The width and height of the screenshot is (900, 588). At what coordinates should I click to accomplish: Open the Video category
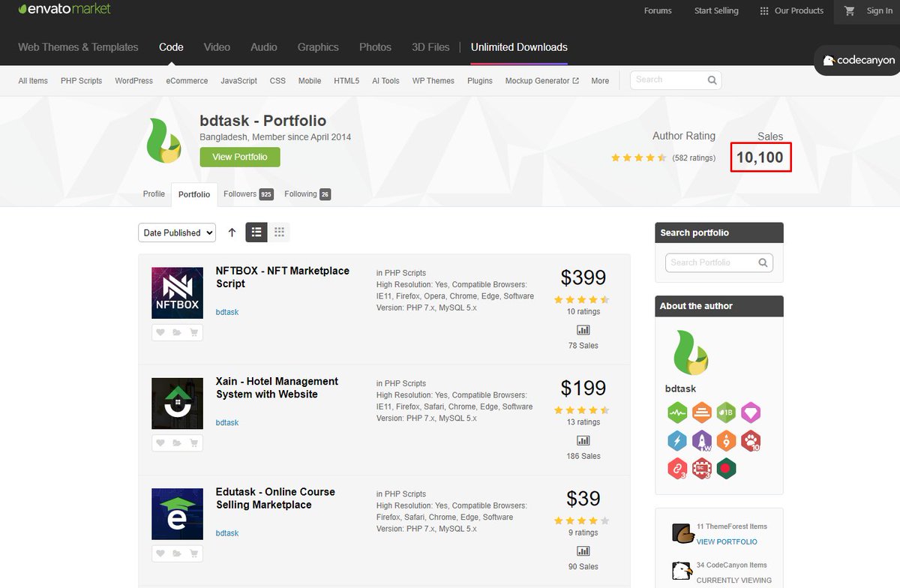(x=217, y=46)
